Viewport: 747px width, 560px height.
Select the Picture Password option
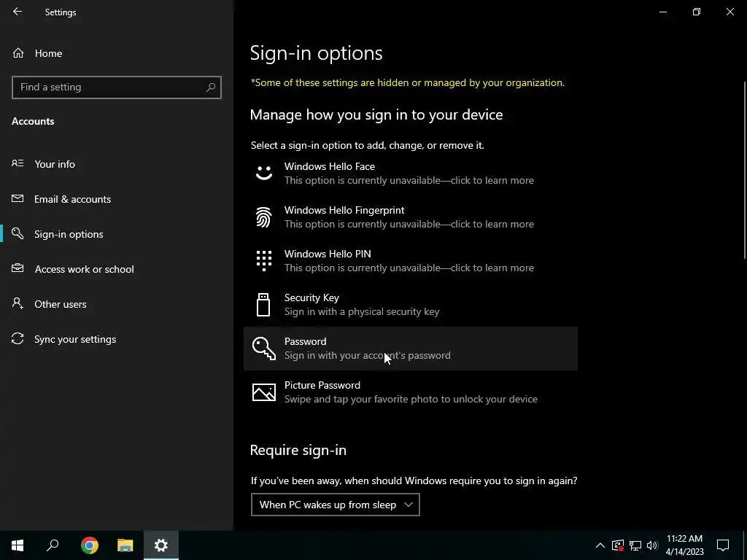pos(410,392)
